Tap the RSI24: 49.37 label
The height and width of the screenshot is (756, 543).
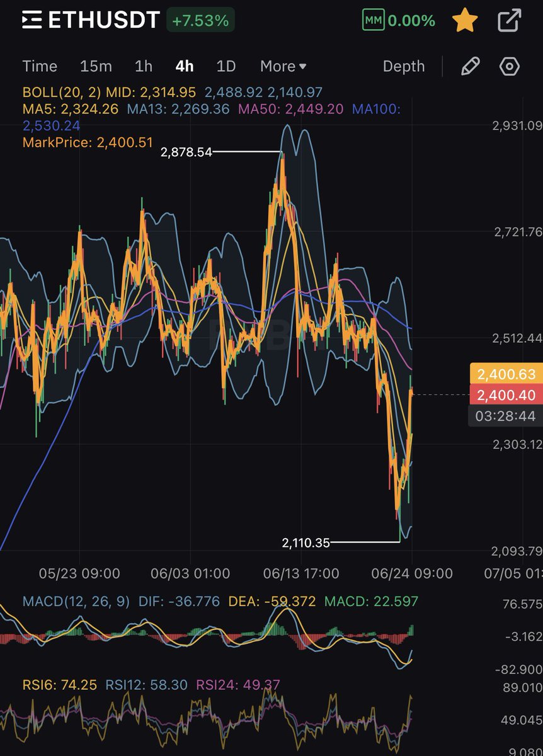point(238,685)
